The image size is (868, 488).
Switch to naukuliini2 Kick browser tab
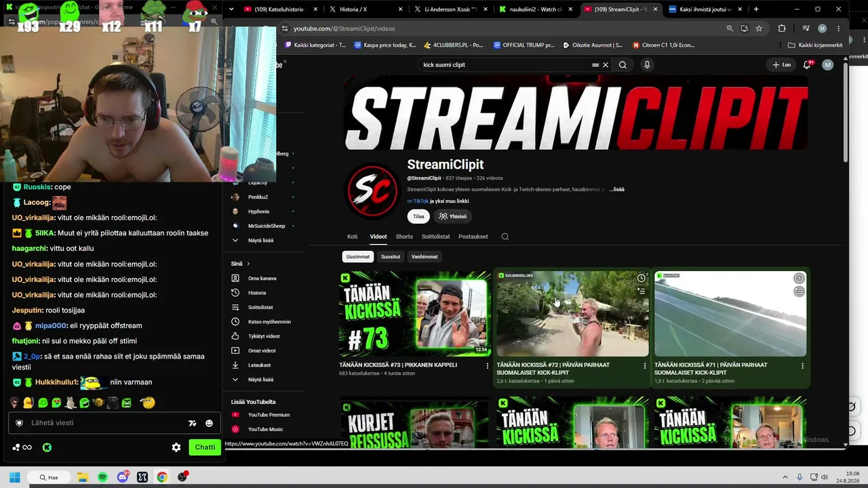pos(536,9)
